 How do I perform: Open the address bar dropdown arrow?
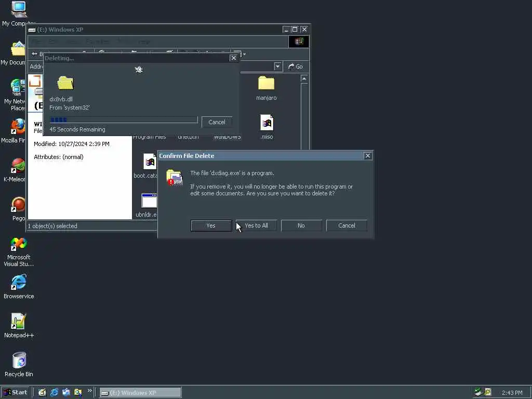(278, 66)
